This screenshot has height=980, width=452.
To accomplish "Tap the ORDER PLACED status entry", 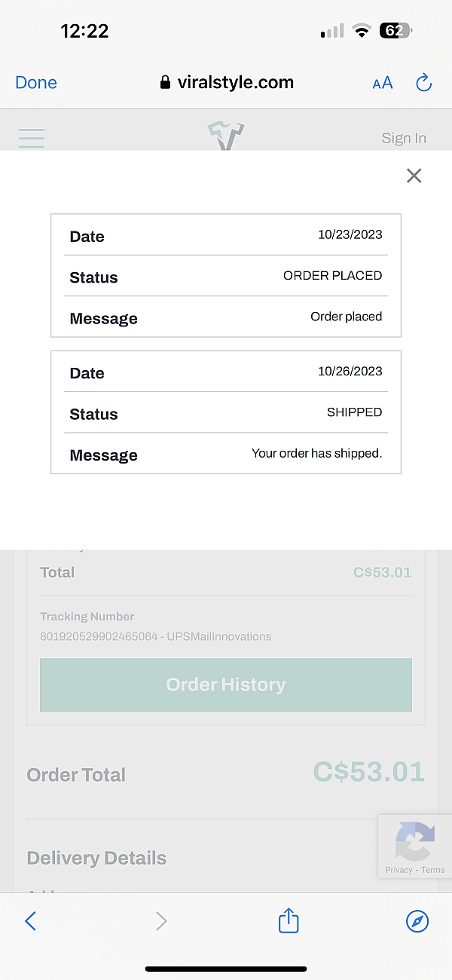I will click(332, 276).
